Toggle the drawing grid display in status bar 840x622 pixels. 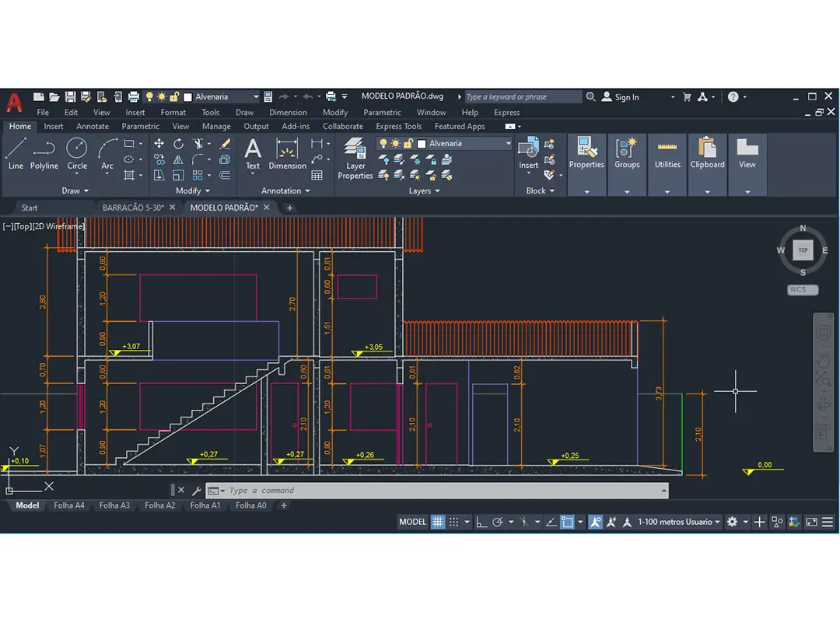coord(439,522)
